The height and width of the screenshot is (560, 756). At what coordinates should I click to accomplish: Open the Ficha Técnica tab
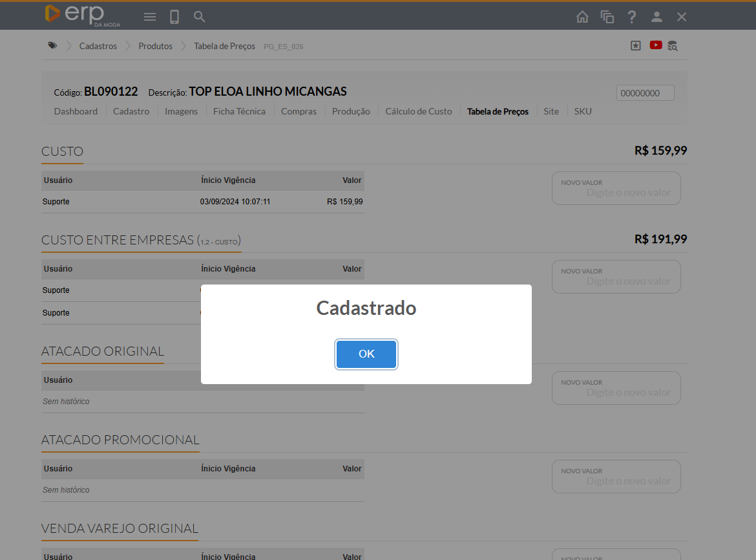click(x=239, y=111)
